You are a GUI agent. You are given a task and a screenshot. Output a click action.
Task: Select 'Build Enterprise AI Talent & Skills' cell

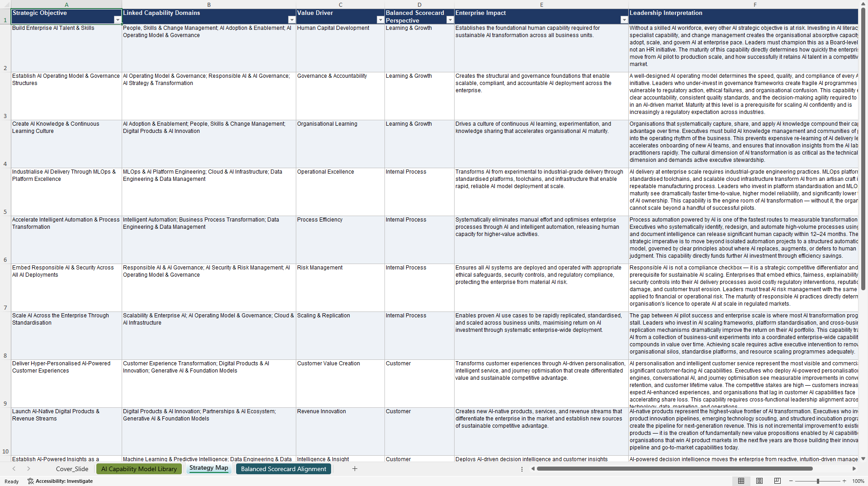pos(66,48)
